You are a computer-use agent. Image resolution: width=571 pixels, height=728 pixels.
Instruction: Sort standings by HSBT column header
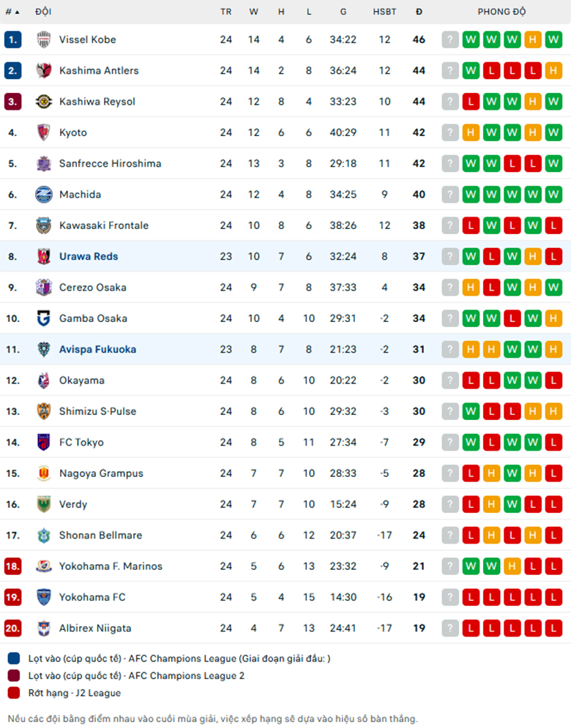tap(385, 12)
